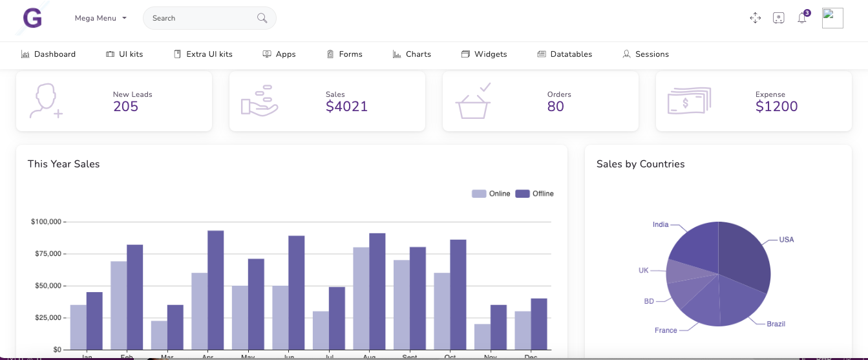Viewport: 868px width, 360px height.
Task: Open the notifications bell icon
Action: (x=802, y=18)
